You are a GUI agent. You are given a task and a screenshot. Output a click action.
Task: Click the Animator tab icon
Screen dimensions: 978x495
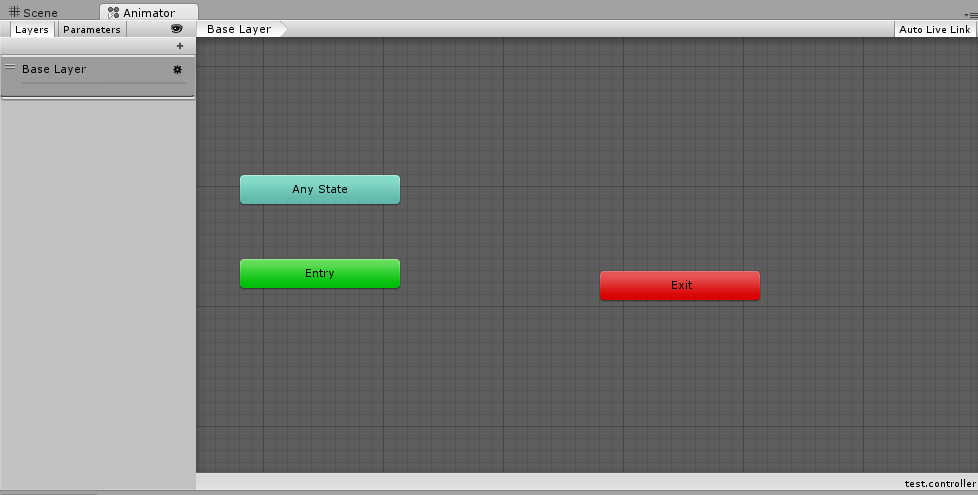(113, 13)
